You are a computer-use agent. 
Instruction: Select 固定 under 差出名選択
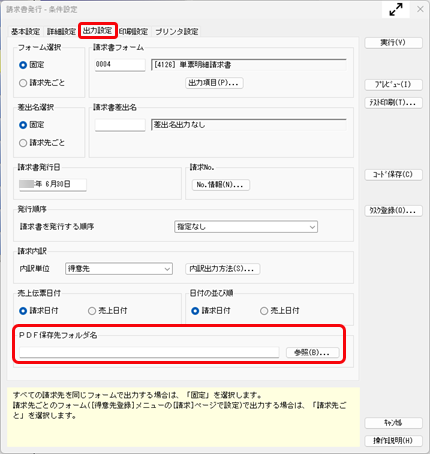click(32, 125)
